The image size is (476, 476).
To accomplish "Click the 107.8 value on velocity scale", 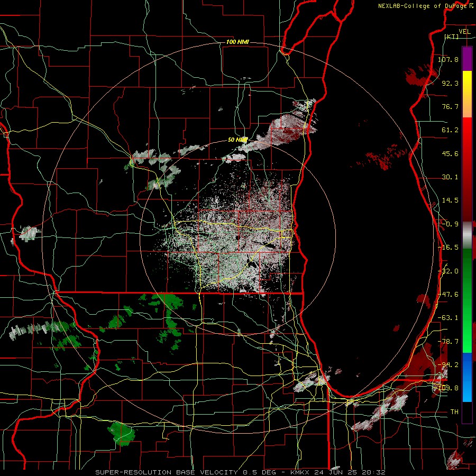I will click(448, 59).
